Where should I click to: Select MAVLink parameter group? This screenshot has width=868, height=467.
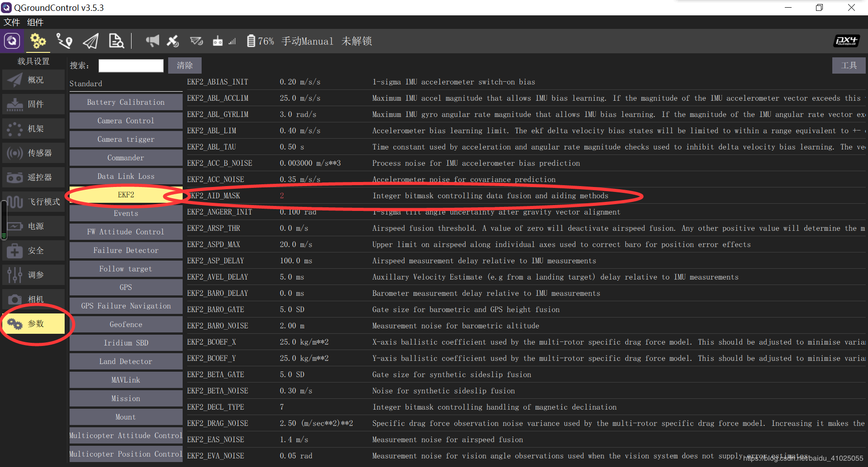[x=126, y=380]
